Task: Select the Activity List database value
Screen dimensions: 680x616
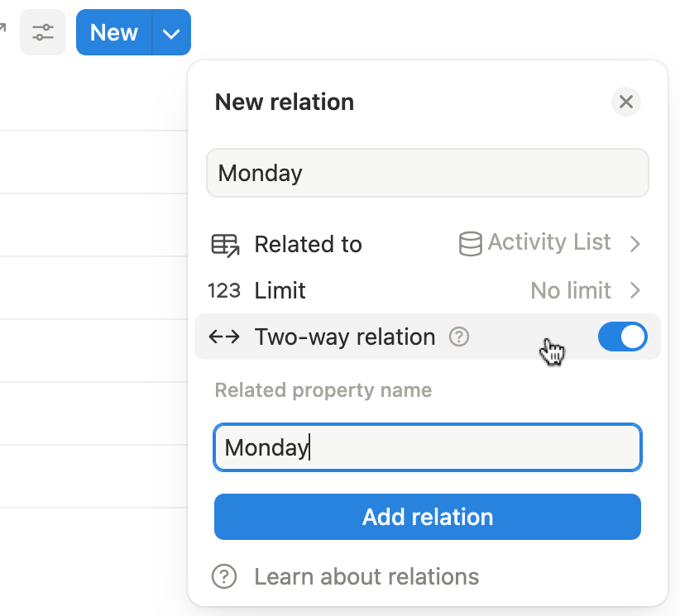Action: point(548,243)
